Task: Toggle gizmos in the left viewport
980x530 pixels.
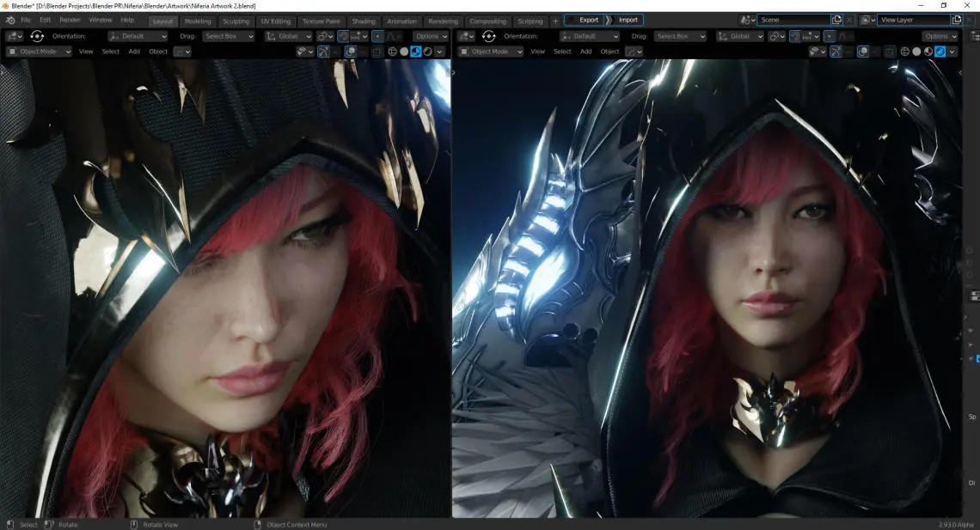Action: 324,52
